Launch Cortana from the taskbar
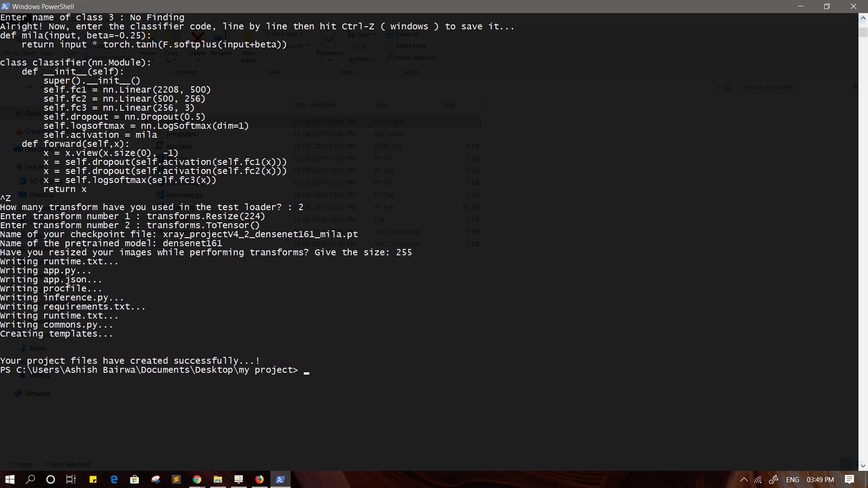Viewport: 868px width, 488px height. click(51, 479)
